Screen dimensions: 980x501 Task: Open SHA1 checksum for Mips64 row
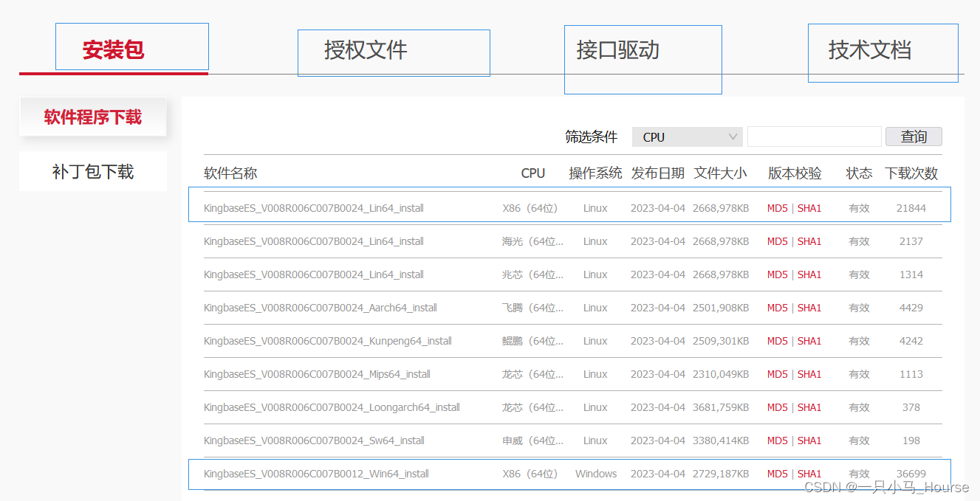click(x=809, y=374)
